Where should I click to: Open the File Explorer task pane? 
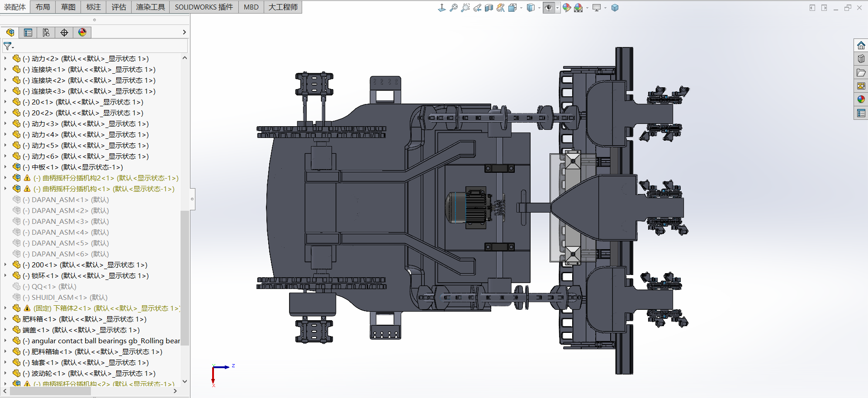pyautogui.click(x=861, y=72)
